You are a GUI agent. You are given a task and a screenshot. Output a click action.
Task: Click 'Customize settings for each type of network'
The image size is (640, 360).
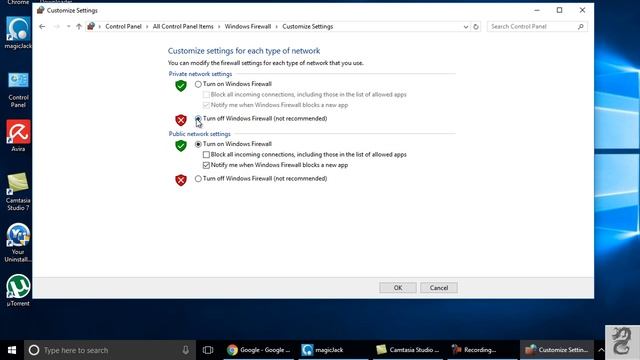click(244, 51)
